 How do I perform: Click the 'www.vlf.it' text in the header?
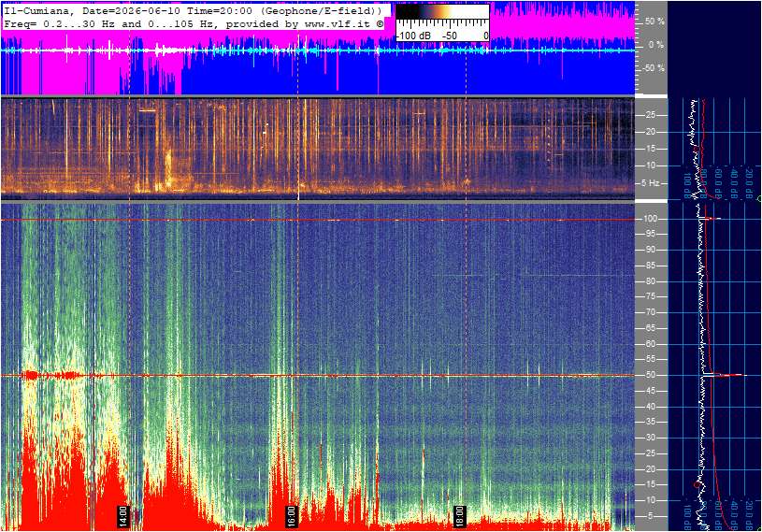tap(338, 23)
